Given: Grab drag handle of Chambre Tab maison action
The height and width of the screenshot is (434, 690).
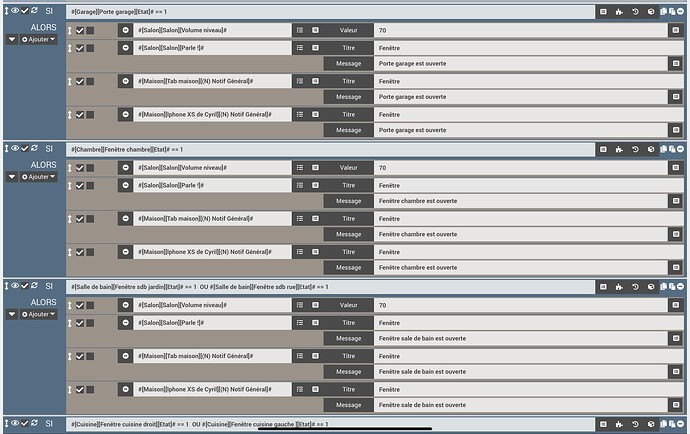Looking at the screenshot, I should (70, 219).
